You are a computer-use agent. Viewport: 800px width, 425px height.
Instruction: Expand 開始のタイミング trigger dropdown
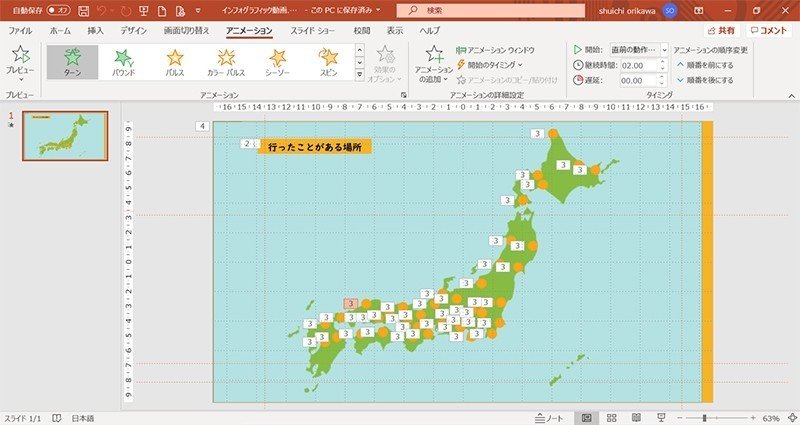click(490, 65)
